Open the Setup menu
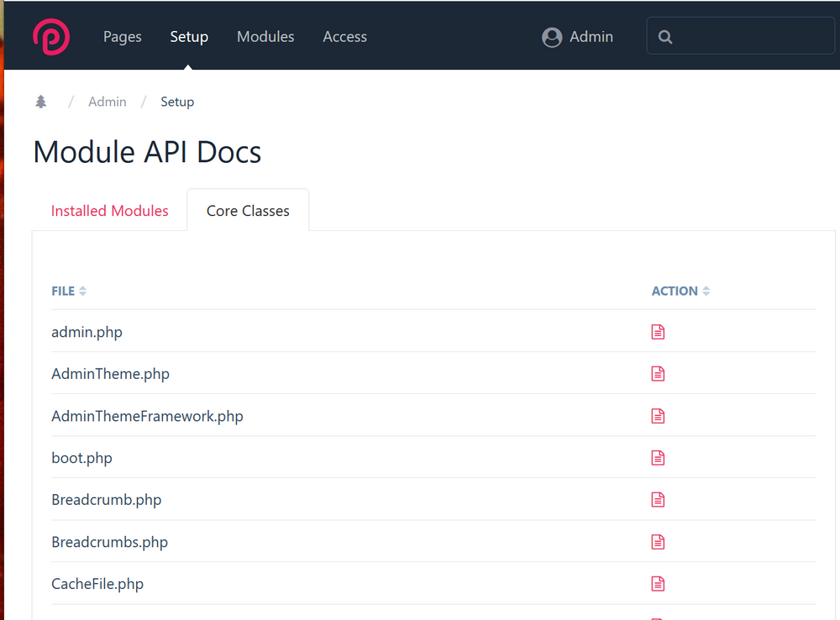 click(189, 37)
